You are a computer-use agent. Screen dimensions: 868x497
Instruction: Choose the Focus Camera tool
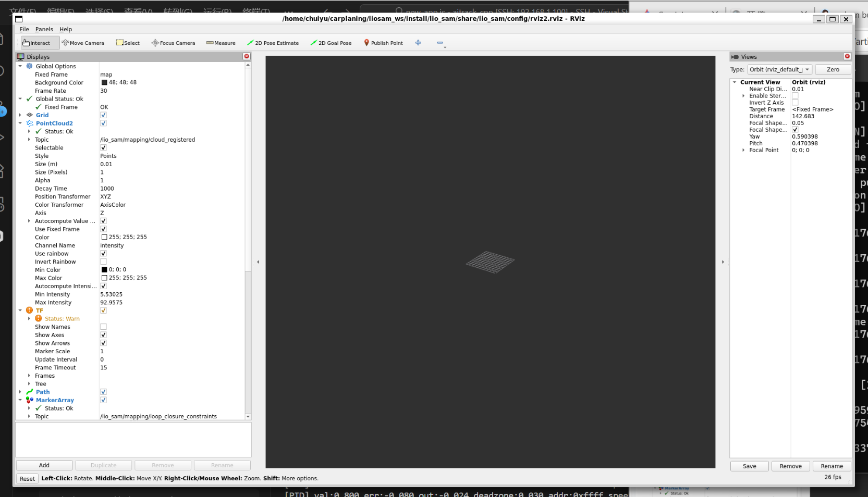pos(173,43)
